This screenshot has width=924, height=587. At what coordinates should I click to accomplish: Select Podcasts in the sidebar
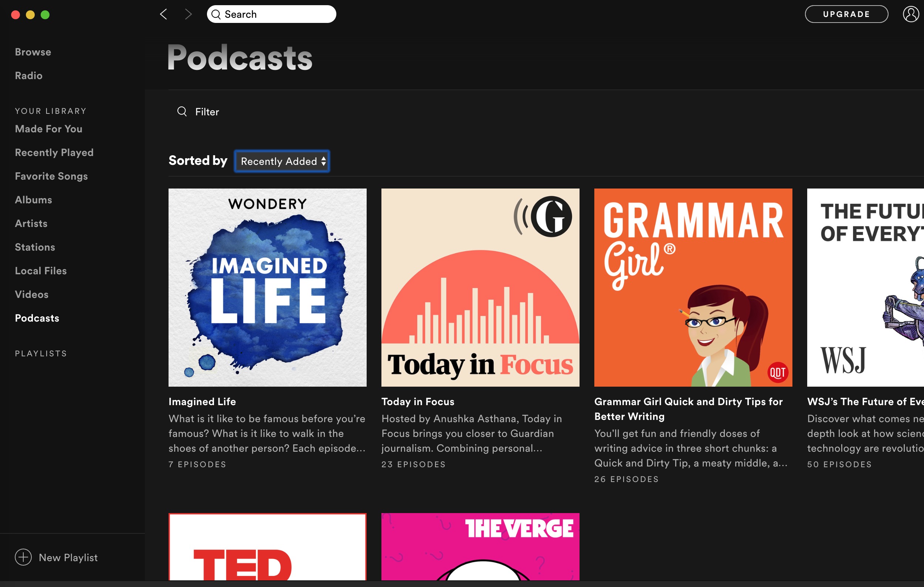click(x=37, y=318)
